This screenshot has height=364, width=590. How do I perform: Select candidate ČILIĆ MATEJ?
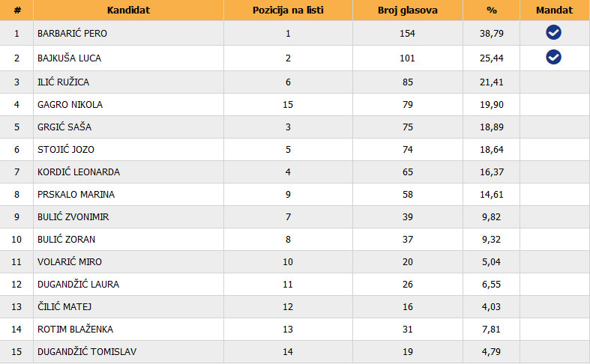pos(63,307)
